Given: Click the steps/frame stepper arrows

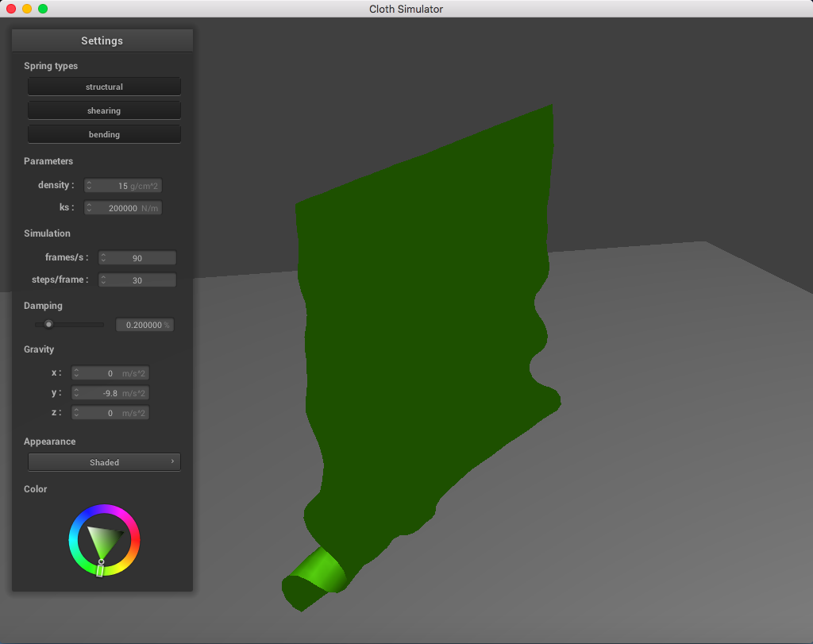Looking at the screenshot, I should coord(104,280).
